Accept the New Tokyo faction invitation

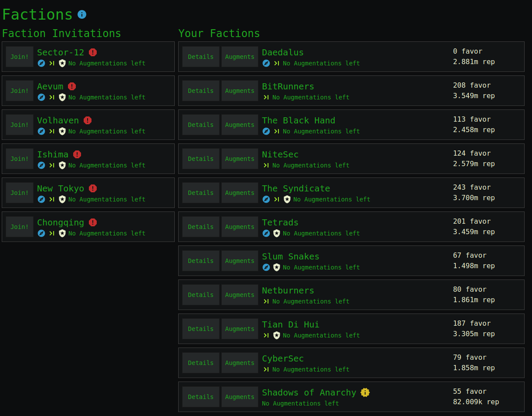click(x=20, y=193)
